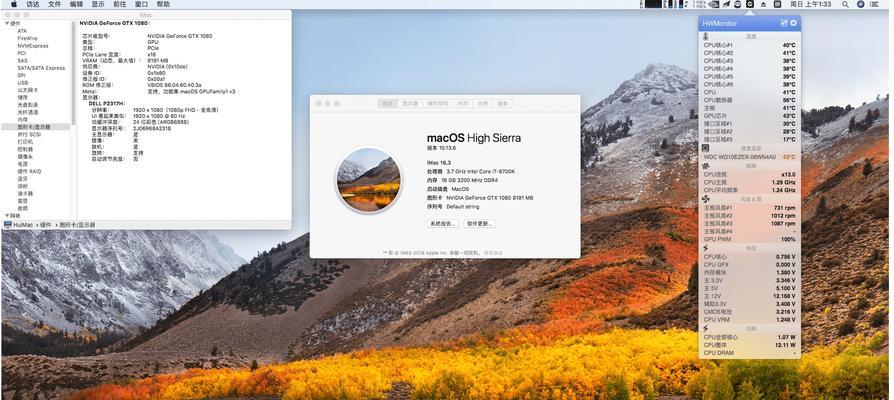Open the 帮助 menu

click(x=163, y=4)
